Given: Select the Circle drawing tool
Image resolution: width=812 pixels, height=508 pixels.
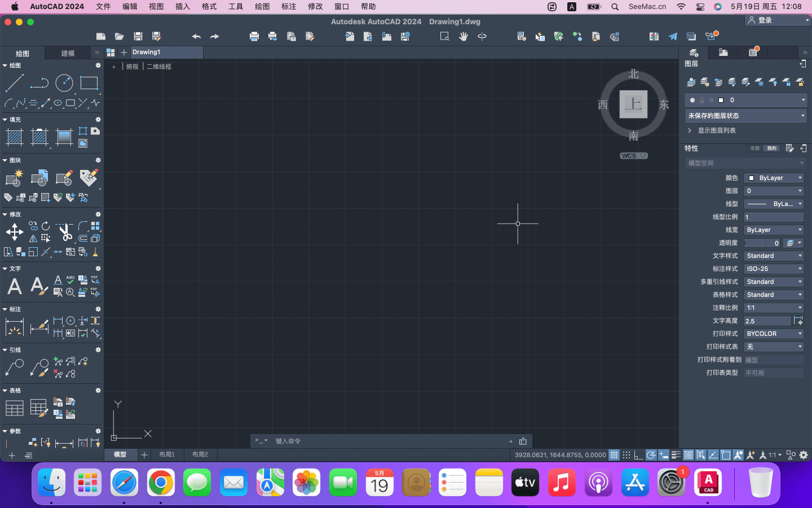Looking at the screenshot, I should click(x=64, y=83).
